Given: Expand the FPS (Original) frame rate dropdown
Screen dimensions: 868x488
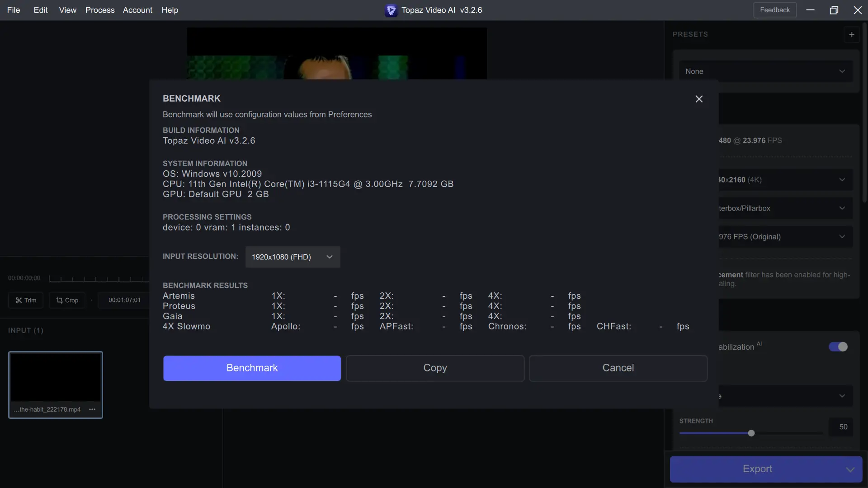Looking at the screenshot, I should point(785,237).
